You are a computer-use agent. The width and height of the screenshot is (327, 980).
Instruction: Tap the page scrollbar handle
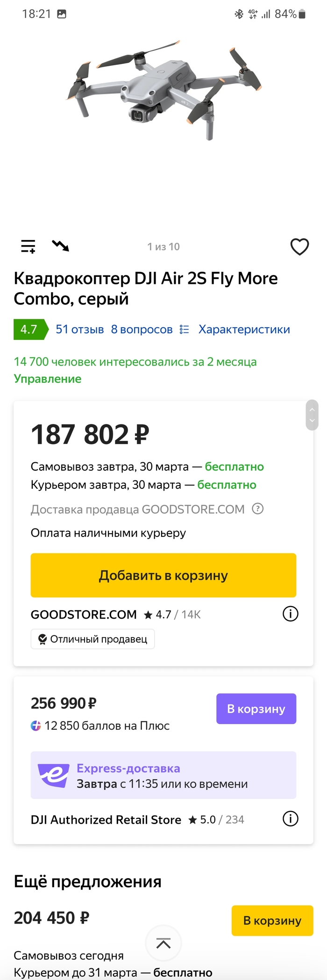point(312,415)
